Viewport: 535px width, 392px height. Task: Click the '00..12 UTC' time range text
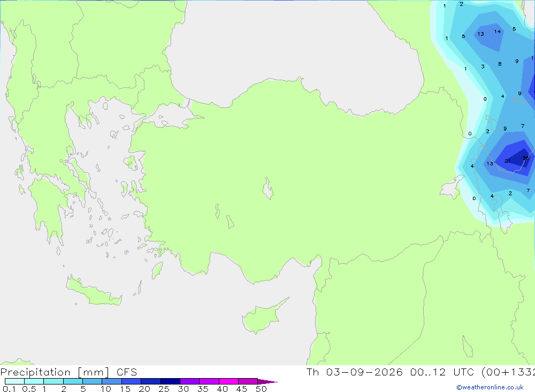tap(442, 372)
